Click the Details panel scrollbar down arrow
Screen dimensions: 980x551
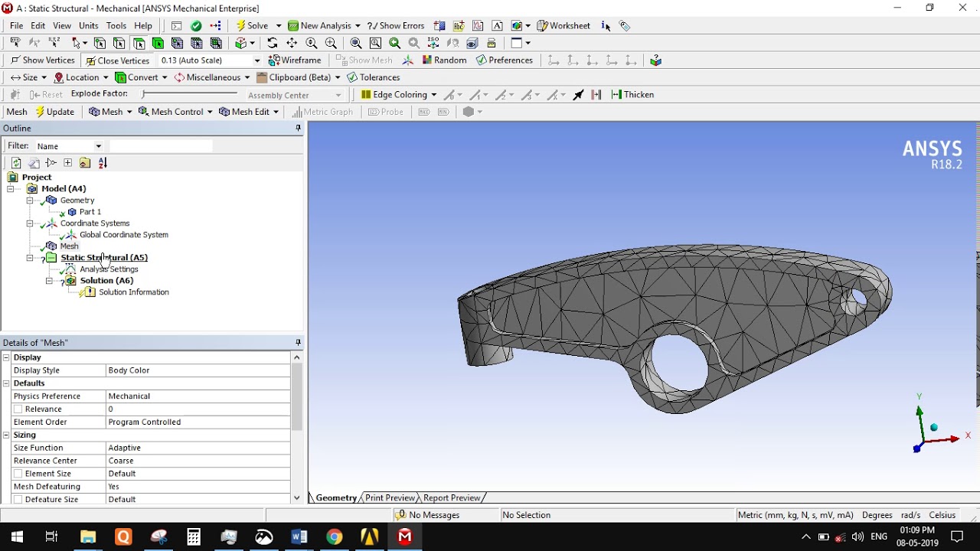297,498
